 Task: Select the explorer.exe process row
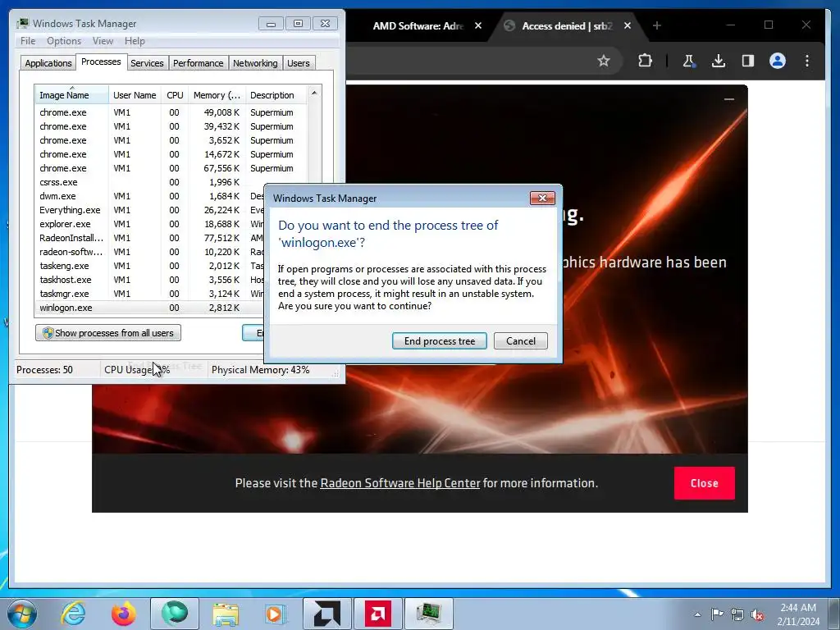[x=150, y=224]
